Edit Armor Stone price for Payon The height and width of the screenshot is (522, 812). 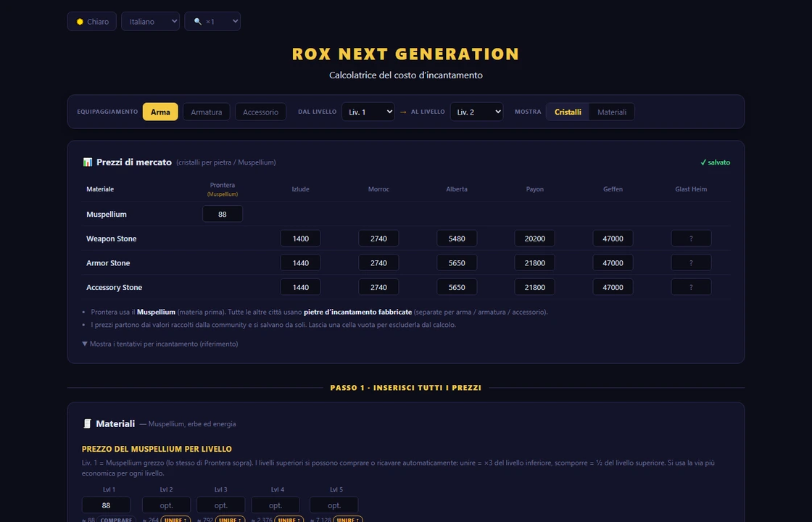pyautogui.click(x=534, y=263)
